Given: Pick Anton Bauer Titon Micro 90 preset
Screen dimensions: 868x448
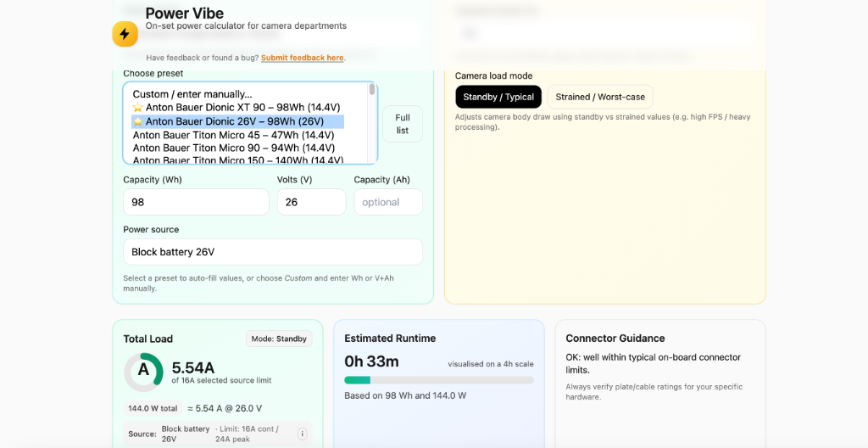Looking at the screenshot, I should tap(234, 148).
